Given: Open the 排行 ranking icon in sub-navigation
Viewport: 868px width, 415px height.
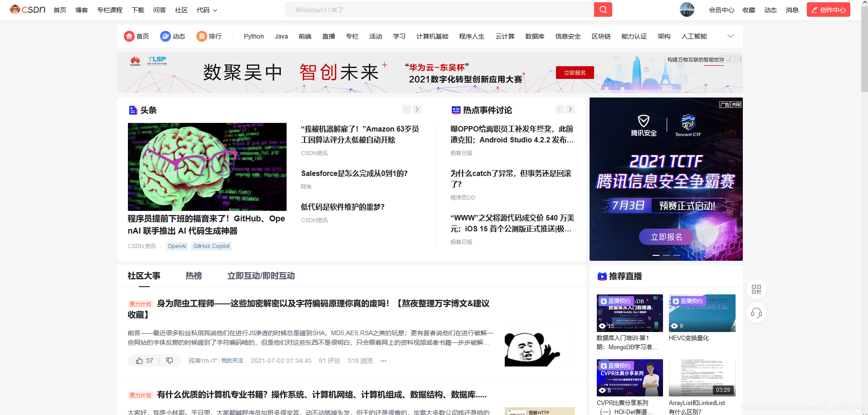Looking at the screenshot, I should (202, 36).
